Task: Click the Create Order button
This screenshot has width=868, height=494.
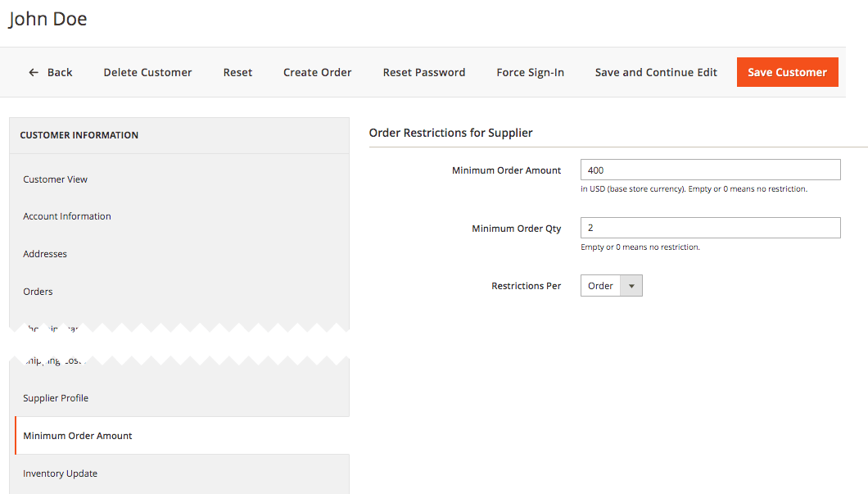Action: coord(317,72)
